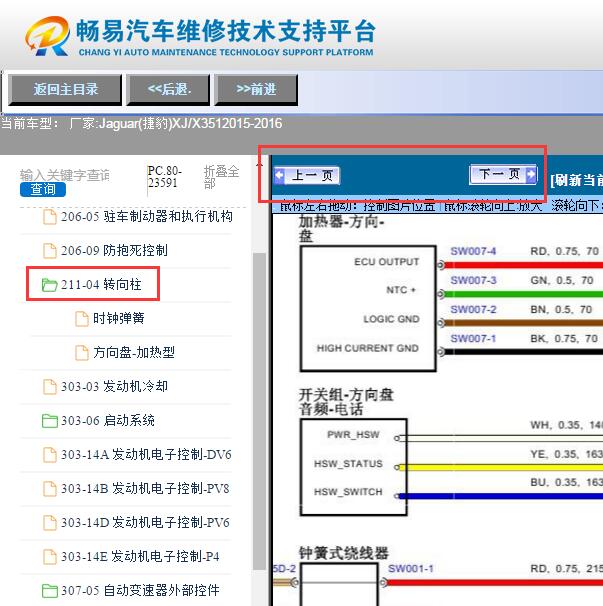Viewport: 603px width, 606px height.
Task: Click the green folder icon beside 303-06
Action: (49, 421)
